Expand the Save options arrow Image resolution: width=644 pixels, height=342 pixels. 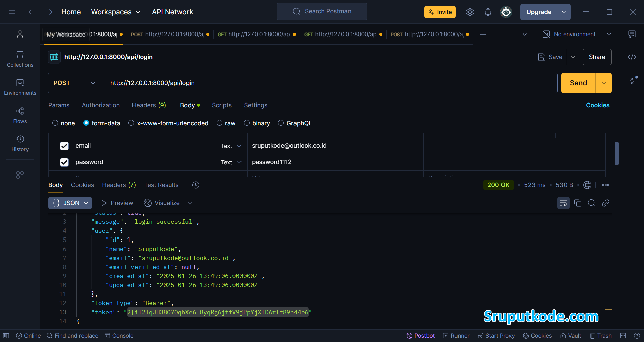[573, 57]
